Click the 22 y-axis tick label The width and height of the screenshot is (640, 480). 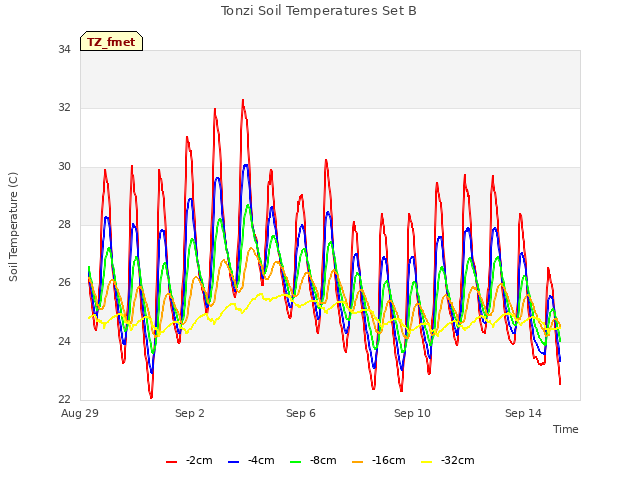click(x=64, y=399)
